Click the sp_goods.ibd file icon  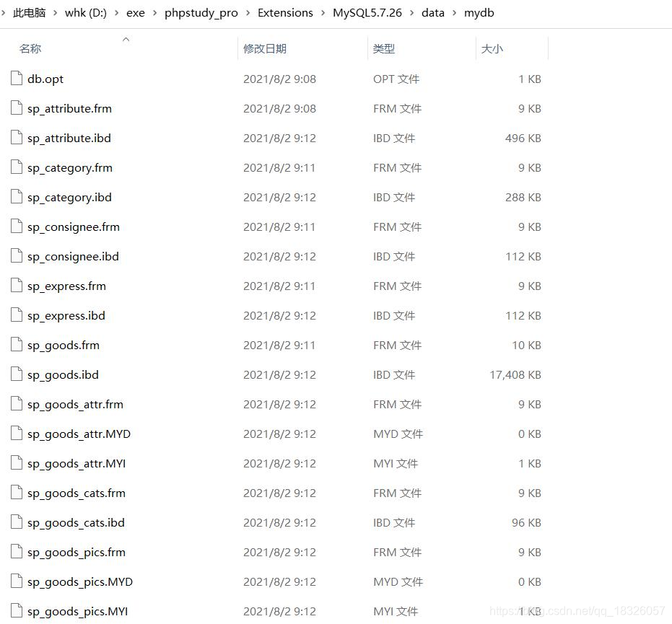[17, 374]
